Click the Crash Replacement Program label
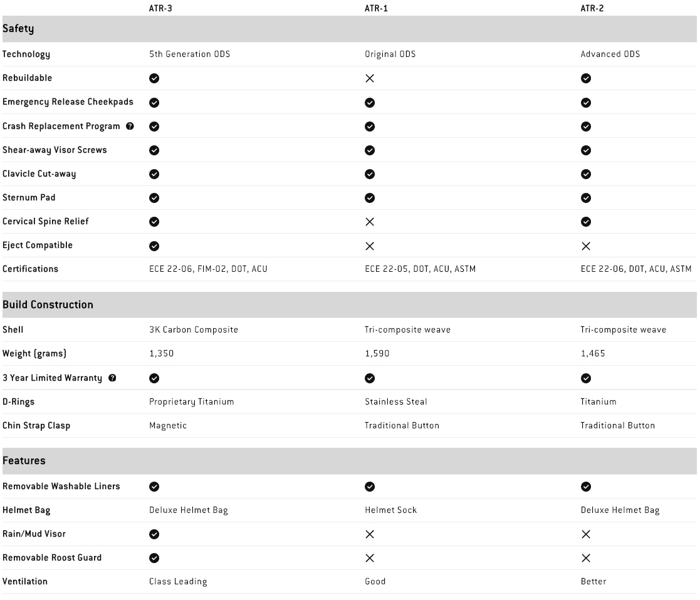This screenshot has width=700, height=600. 61,126
